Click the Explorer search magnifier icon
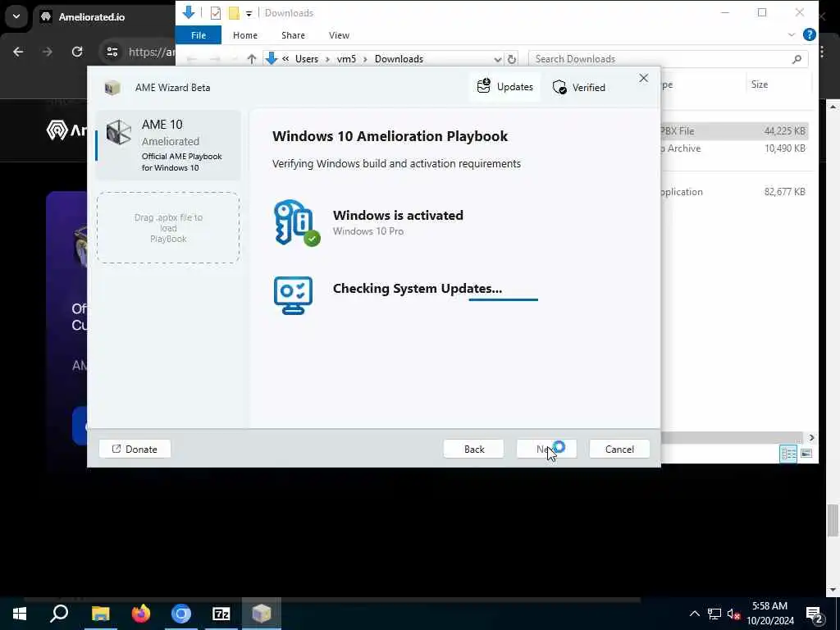The width and height of the screenshot is (840, 630). tap(797, 59)
